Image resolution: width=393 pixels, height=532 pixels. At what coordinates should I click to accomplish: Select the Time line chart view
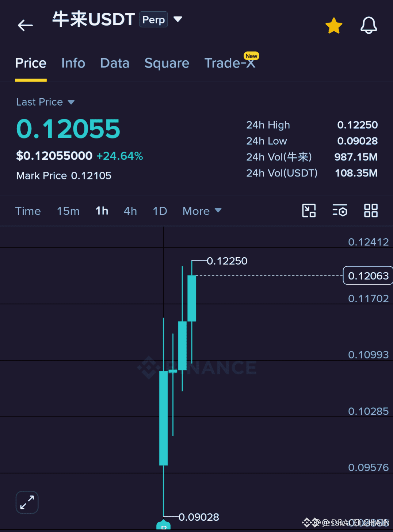coord(28,211)
